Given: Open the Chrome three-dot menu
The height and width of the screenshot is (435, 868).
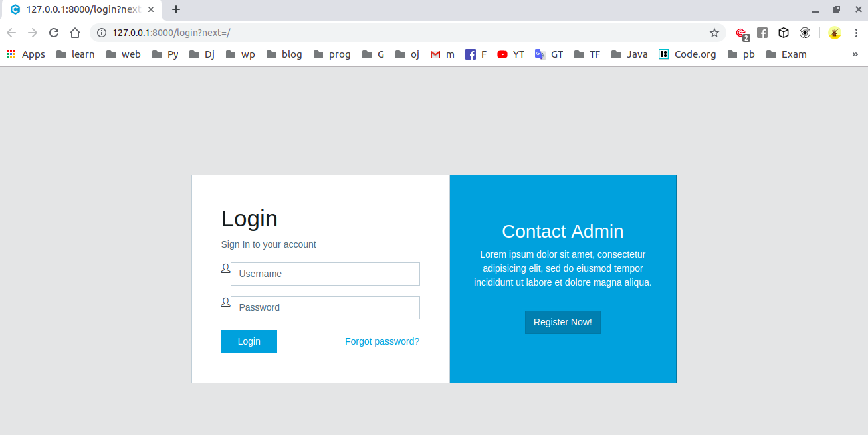Looking at the screenshot, I should coord(856,33).
